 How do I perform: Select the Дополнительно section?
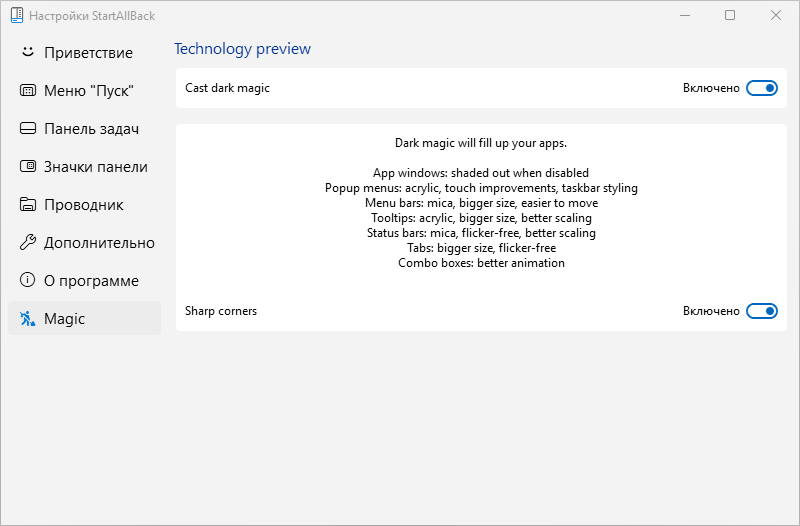point(99,243)
